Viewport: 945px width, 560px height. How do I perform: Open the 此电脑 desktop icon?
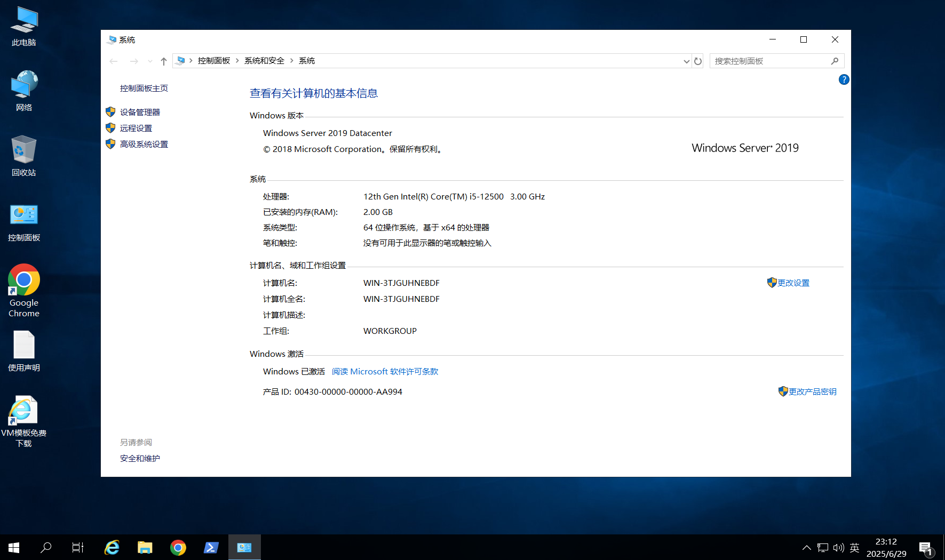click(24, 26)
